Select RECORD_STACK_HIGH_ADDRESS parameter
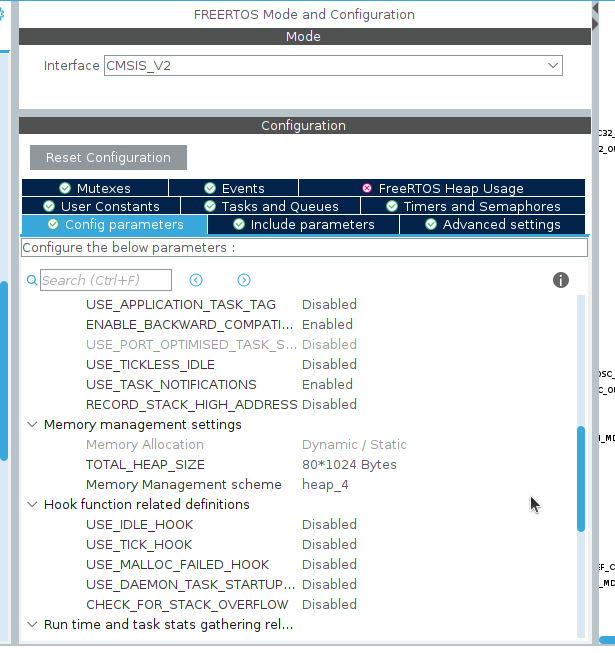Viewport: 615px width, 653px height. 192,405
